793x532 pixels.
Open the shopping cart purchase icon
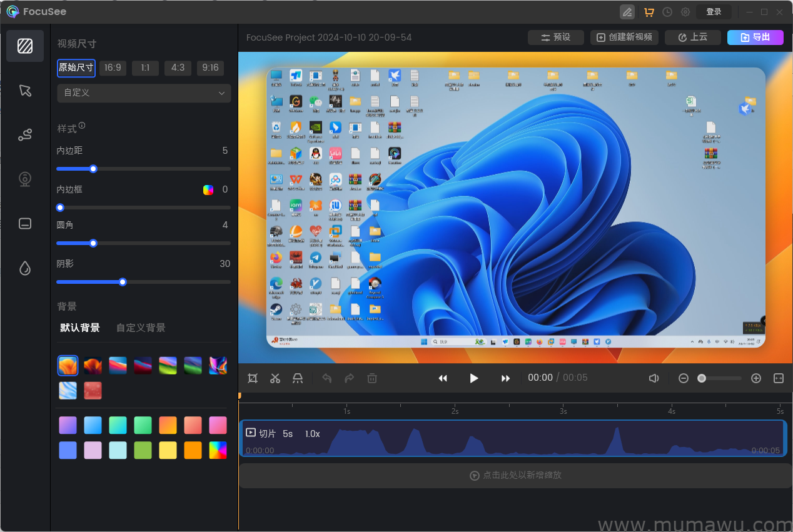(649, 12)
